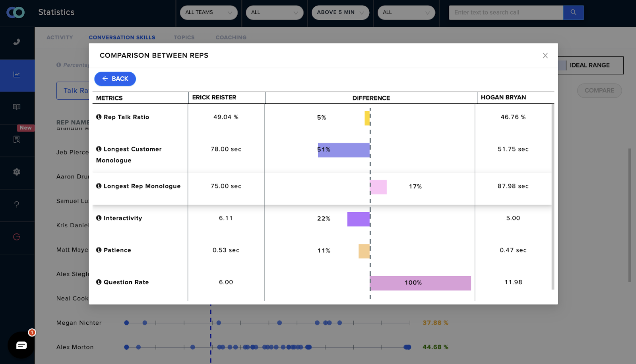Click the logout icon in sidebar
The height and width of the screenshot is (364, 636).
pos(17,237)
